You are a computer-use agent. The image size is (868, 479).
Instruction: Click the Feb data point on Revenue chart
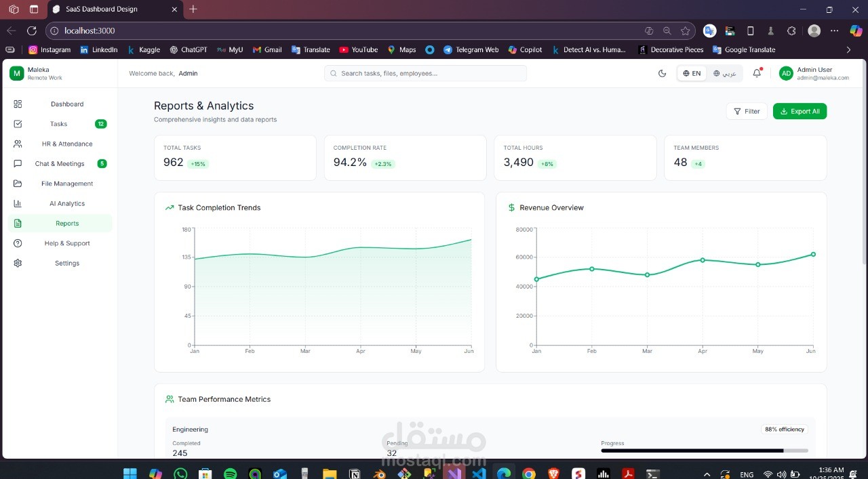[x=592, y=269]
